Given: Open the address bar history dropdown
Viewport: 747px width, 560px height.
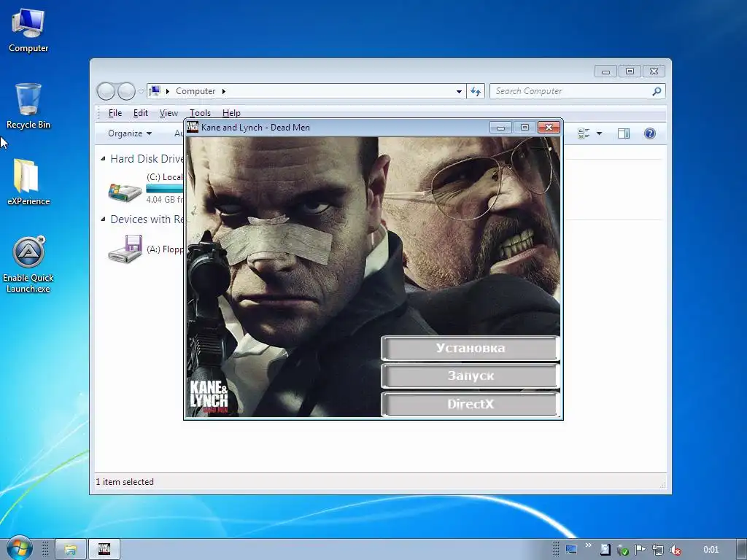Looking at the screenshot, I should point(459,91).
